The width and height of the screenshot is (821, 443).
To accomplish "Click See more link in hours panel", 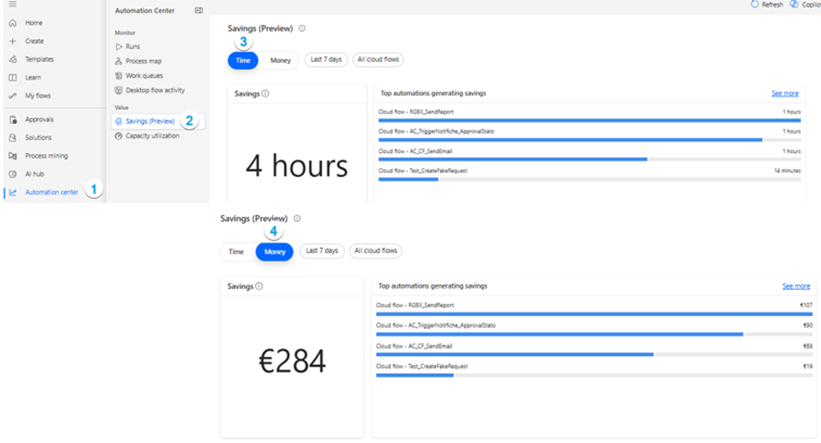I will (x=785, y=93).
